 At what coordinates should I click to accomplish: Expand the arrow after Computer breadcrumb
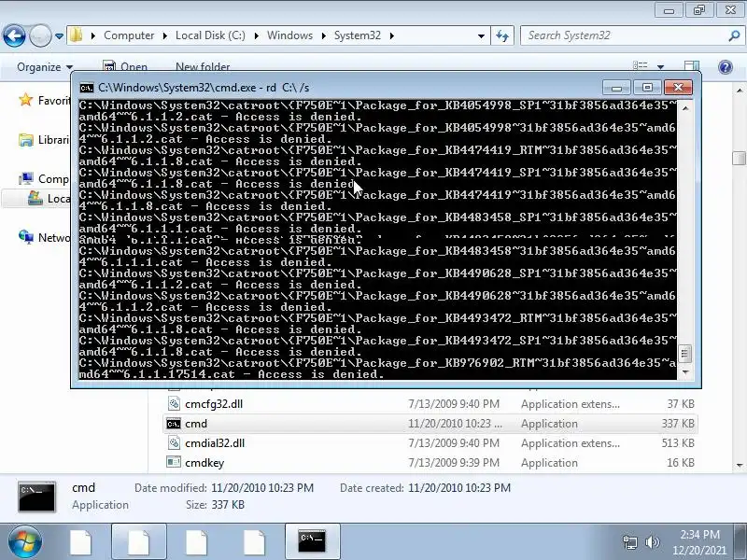tap(165, 35)
